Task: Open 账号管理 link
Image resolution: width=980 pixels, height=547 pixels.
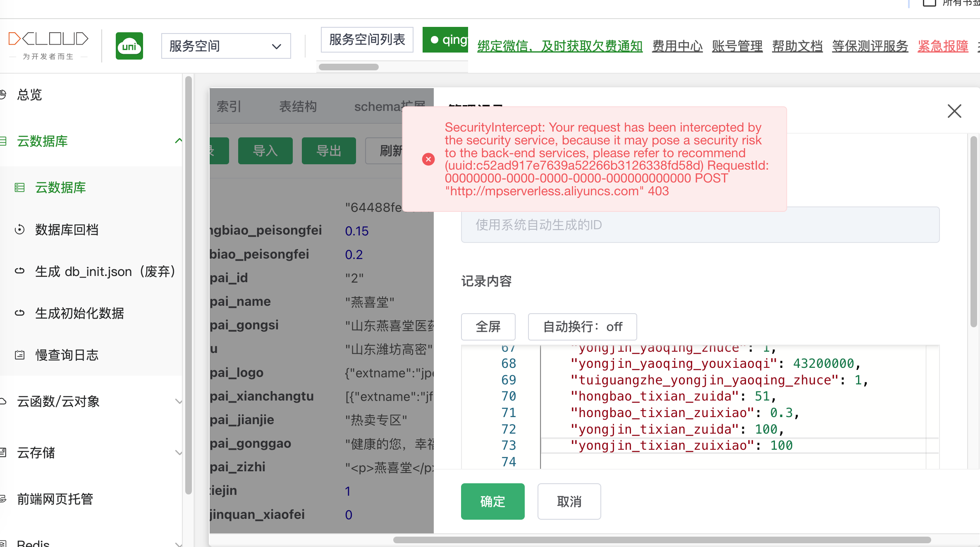Action: pyautogui.click(x=737, y=46)
